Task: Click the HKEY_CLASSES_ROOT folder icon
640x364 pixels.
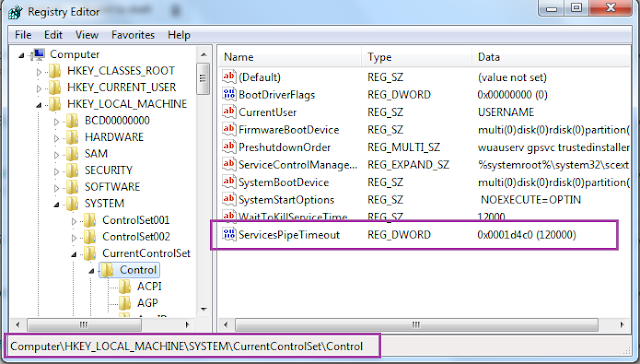Action: pos(55,71)
